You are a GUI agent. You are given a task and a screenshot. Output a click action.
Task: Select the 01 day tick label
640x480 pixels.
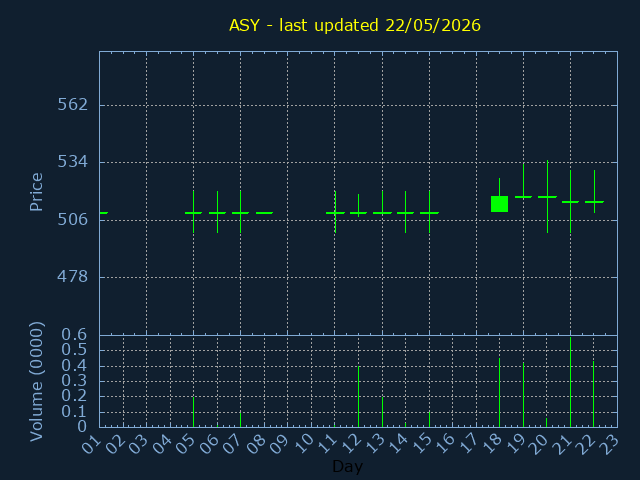click(91, 443)
